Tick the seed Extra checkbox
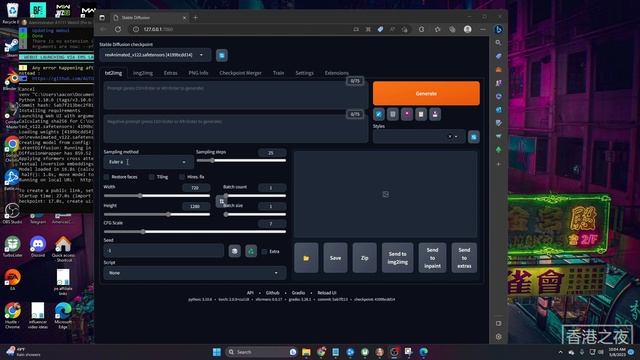Screen dimensions: 640x360 pyautogui.click(x=264, y=251)
